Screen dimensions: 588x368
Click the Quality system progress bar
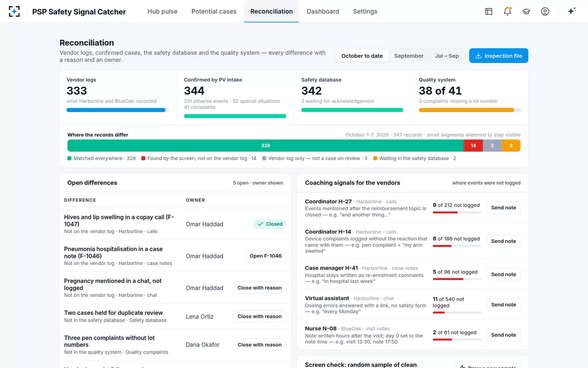[x=470, y=110]
